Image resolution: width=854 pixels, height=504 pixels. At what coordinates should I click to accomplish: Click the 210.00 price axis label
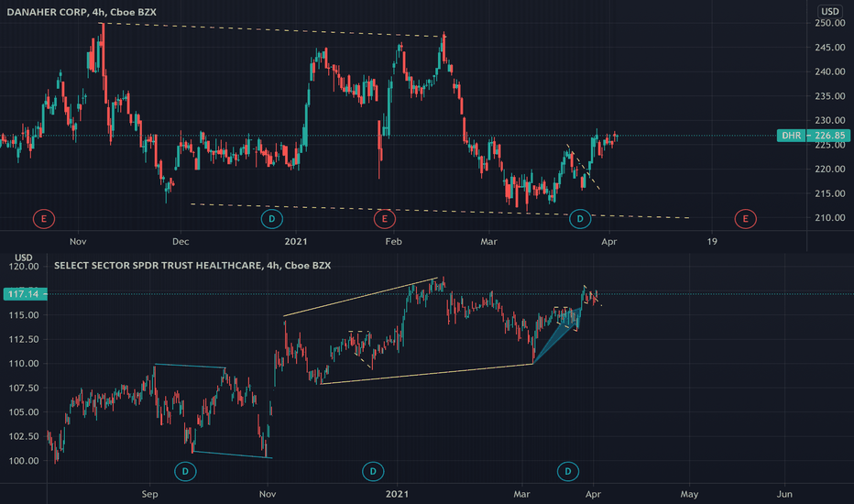(x=830, y=217)
